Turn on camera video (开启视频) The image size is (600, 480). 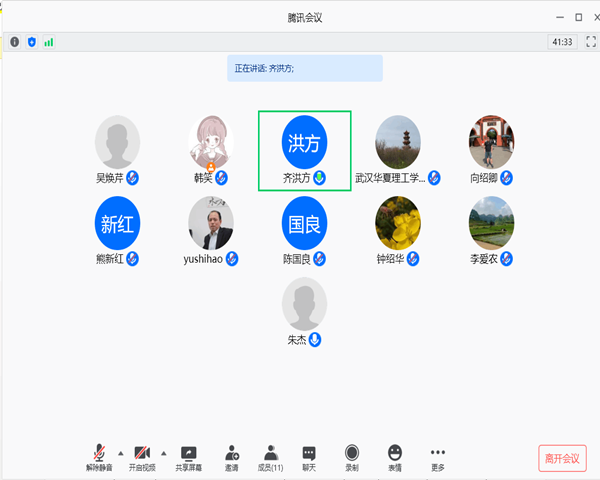coord(142,457)
